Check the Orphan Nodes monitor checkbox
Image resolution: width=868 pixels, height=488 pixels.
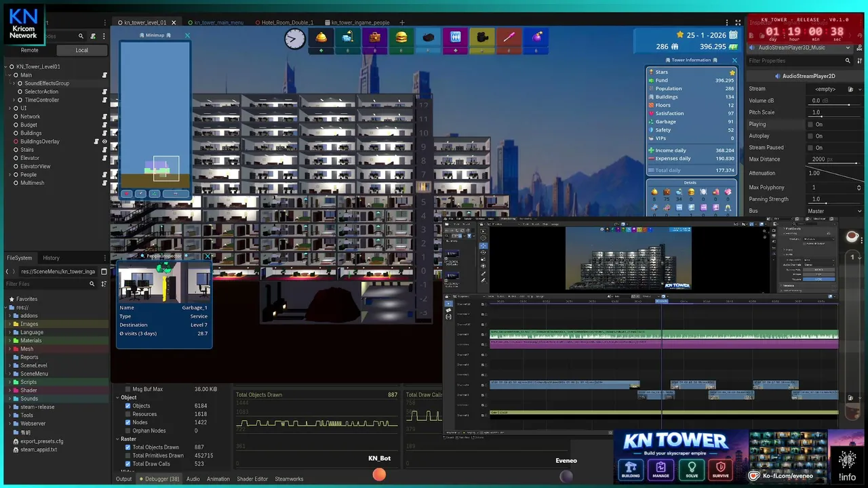pyautogui.click(x=127, y=431)
